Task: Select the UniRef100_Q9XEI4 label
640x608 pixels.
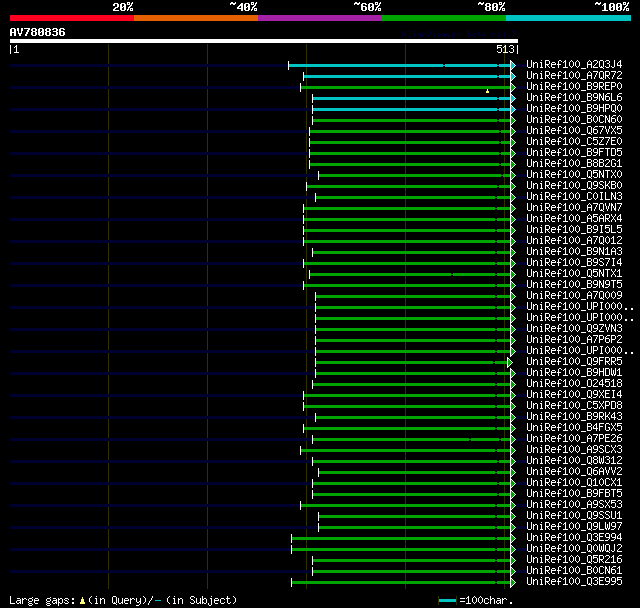Action: coord(574,395)
